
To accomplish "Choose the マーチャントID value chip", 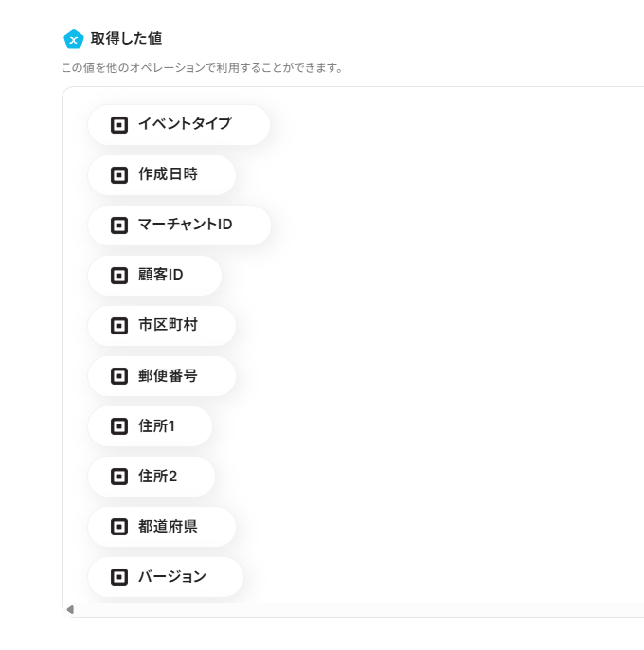I will (x=179, y=226).
